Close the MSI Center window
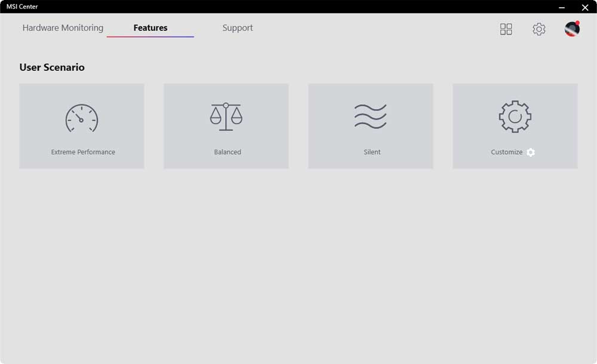Viewport: 597px width, 364px height. [x=585, y=7]
